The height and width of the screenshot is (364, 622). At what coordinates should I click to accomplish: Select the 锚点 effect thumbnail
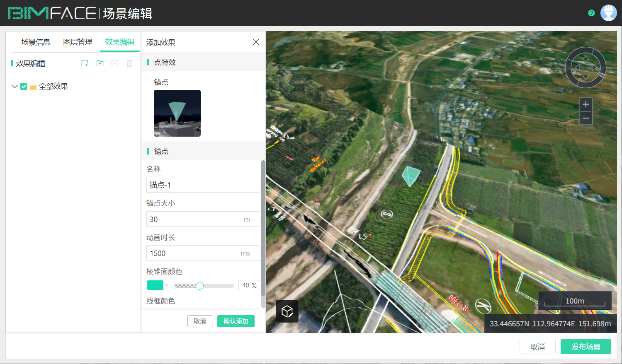click(177, 113)
